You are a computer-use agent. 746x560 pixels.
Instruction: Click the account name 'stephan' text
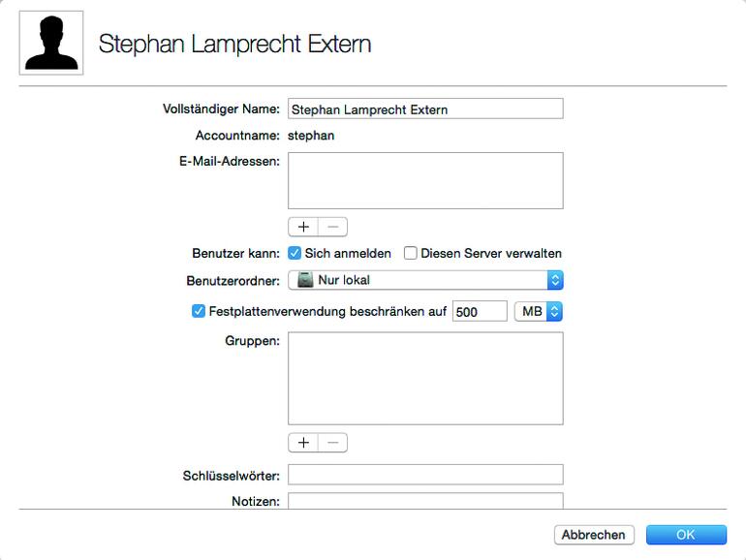coord(311,136)
